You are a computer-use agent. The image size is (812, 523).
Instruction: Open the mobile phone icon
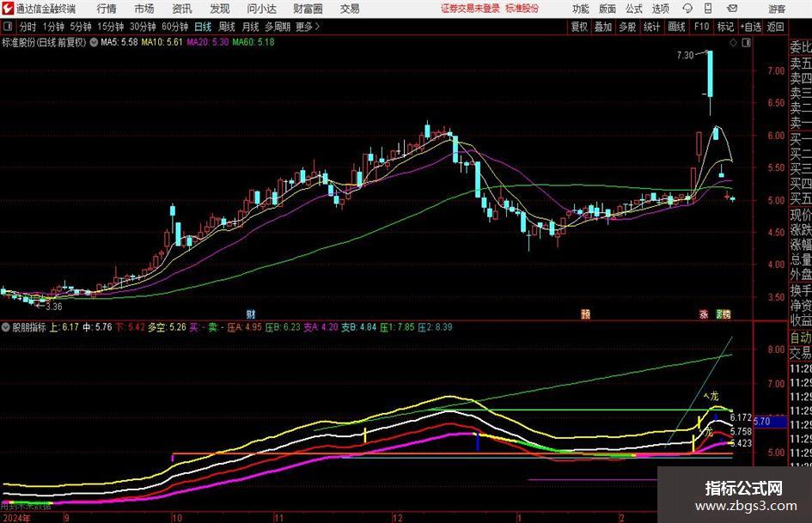[x=708, y=9]
